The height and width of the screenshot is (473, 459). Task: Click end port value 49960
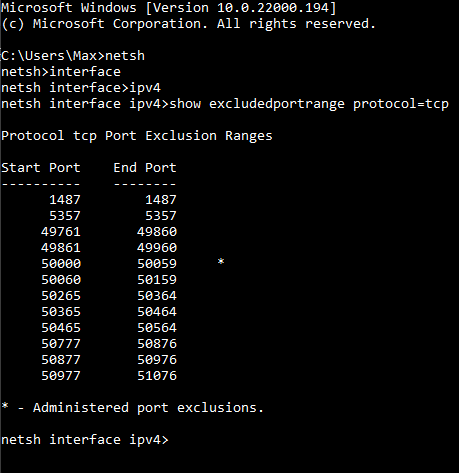tap(157, 248)
